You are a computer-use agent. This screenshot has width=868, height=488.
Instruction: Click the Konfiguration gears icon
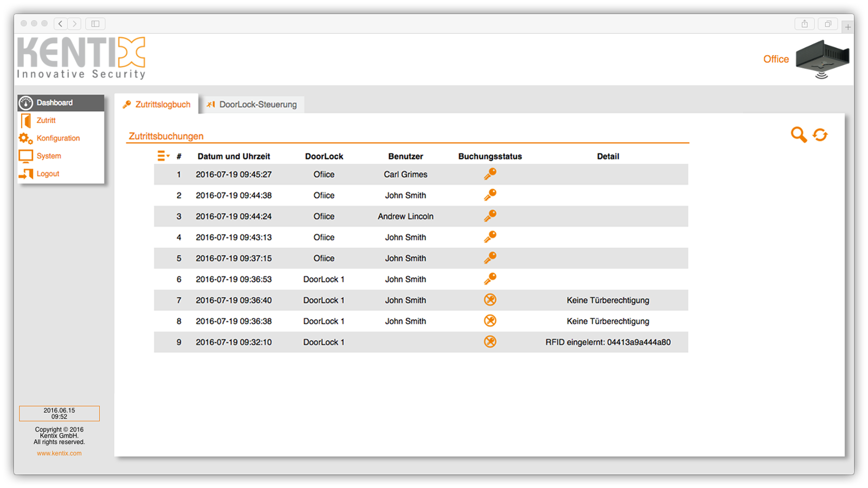click(x=25, y=138)
